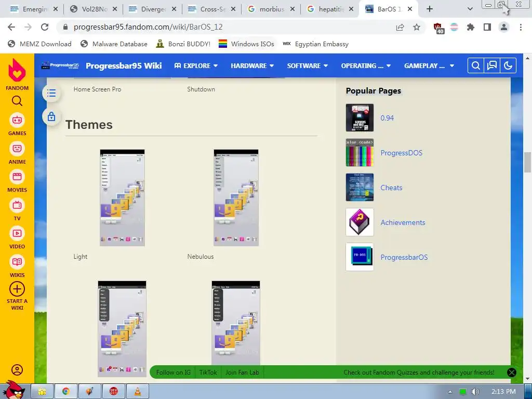The image size is (532, 399).
Task: Expand the Hardware dropdown menu
Action: click(252, 65)
